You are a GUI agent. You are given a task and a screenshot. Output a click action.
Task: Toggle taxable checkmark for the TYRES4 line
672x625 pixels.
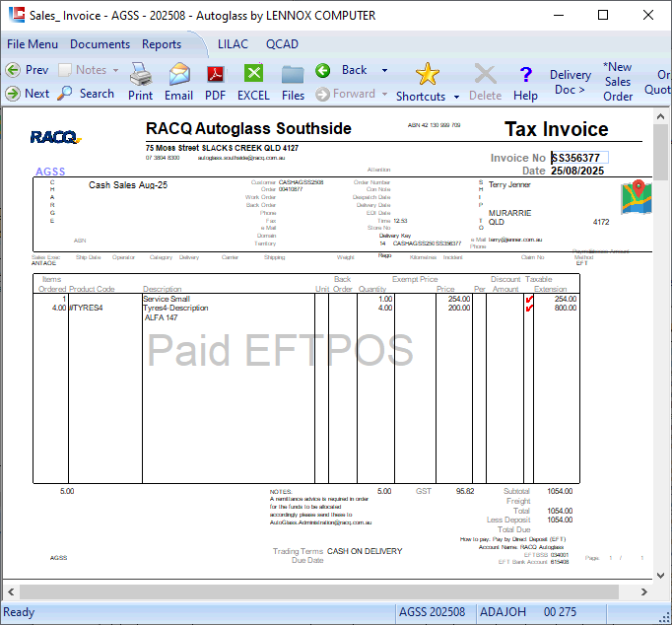(x=530, y=308)
